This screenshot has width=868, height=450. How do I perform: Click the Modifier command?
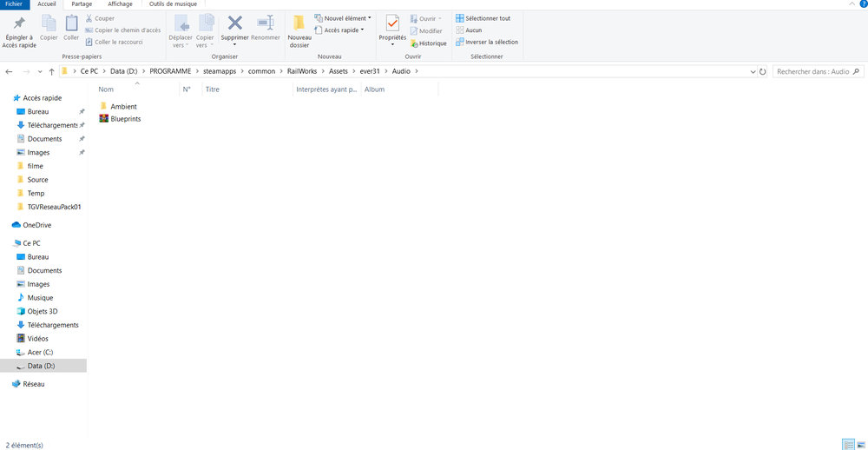click(x=425, y=31)
